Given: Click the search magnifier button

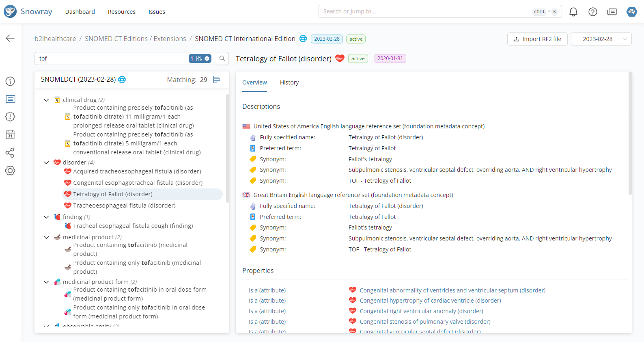Looking at the screenshot, I should pos(222,58).
